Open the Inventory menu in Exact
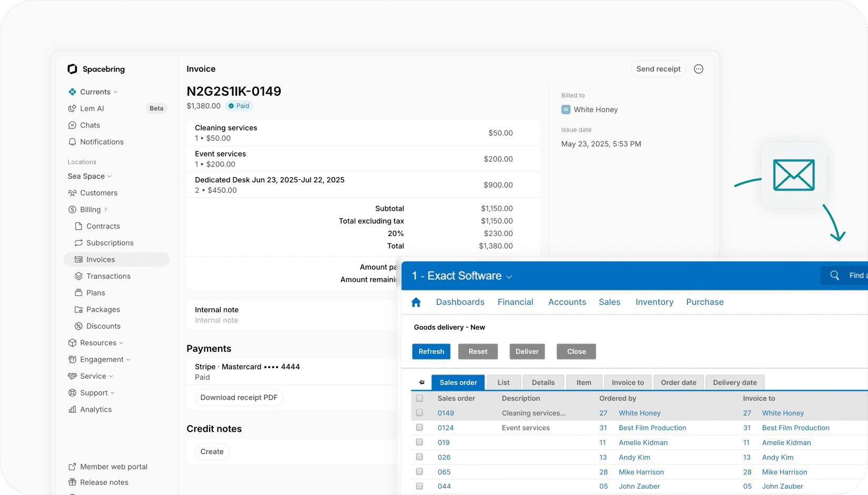This screenshot has height=495, width=868. (x=655, y=302)
